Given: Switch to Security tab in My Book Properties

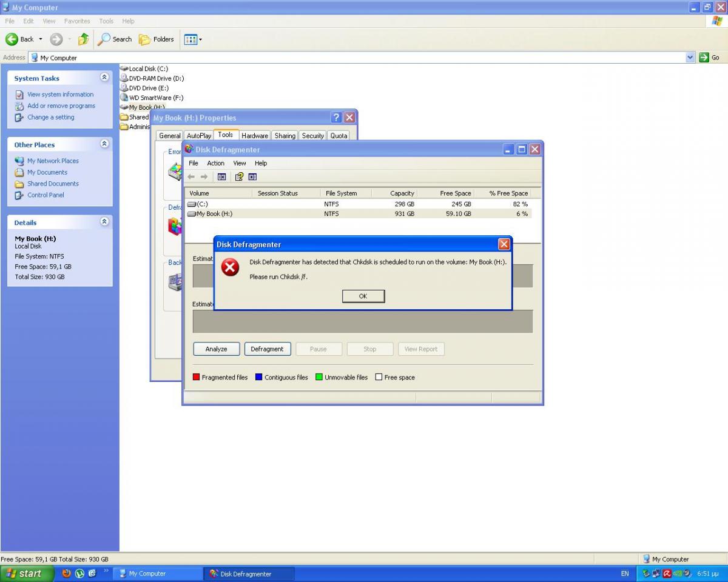Looking at the screenshot, I should (313, 136).
